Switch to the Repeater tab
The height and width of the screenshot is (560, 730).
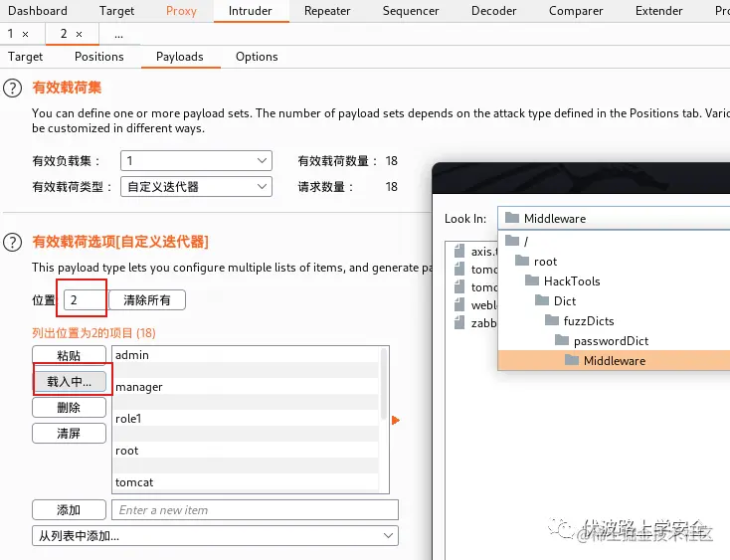coord(327,11)
